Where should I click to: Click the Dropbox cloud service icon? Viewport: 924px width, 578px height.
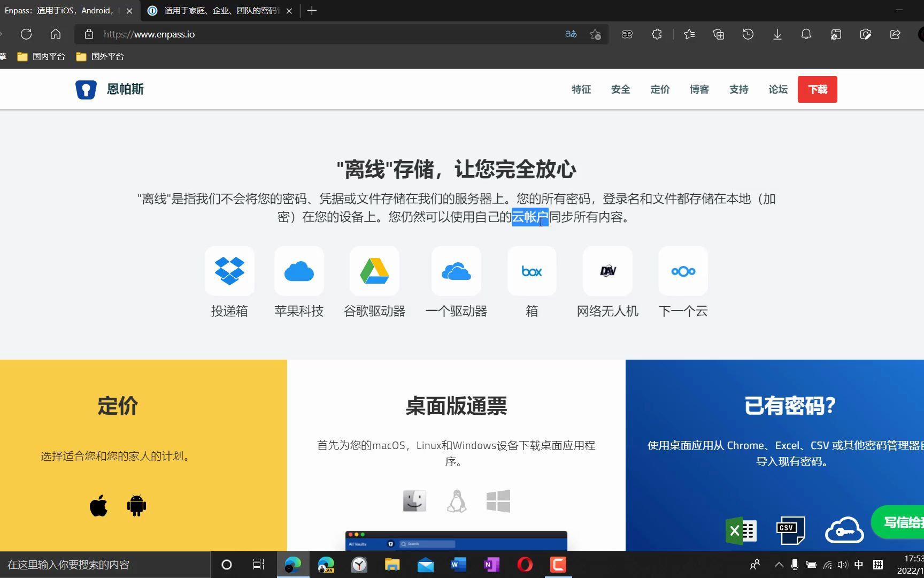(x=229, y=271)
